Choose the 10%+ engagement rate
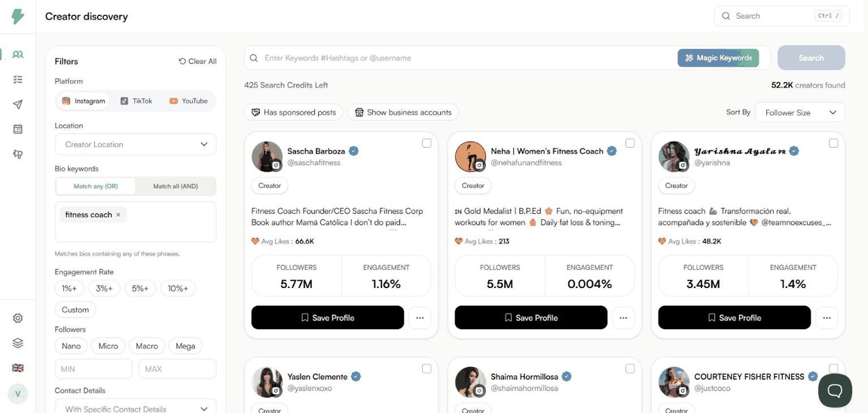 (178, 289)
